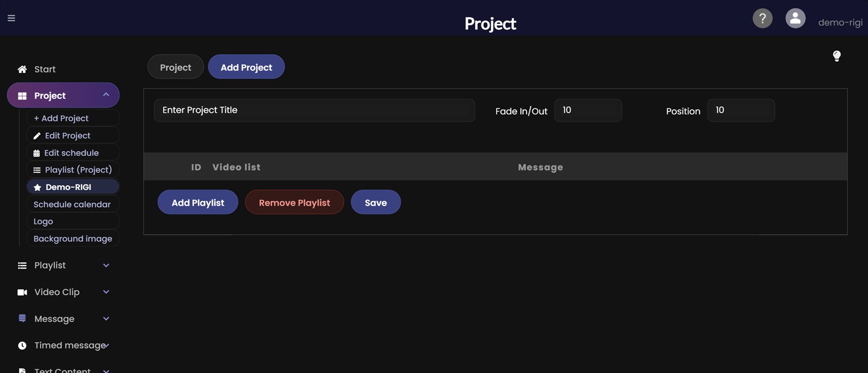Screen dimensions: 868x373
Task: Open Schedule calendar in sidebar
Action: (73, 204)
